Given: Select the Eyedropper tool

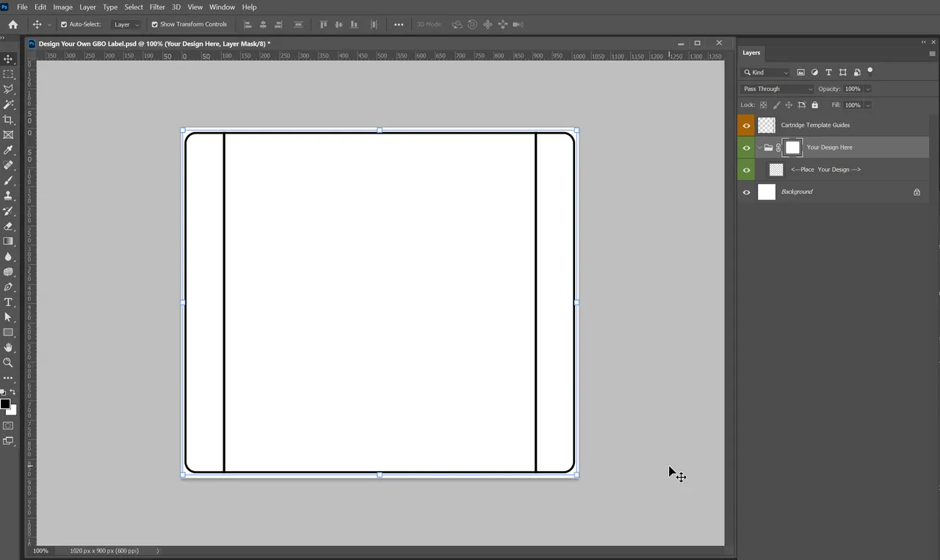Looking at the screenshot, I should coord(8,150).
